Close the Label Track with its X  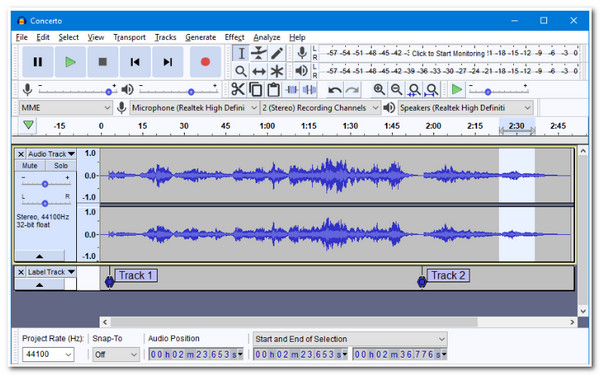coord(21,272)
